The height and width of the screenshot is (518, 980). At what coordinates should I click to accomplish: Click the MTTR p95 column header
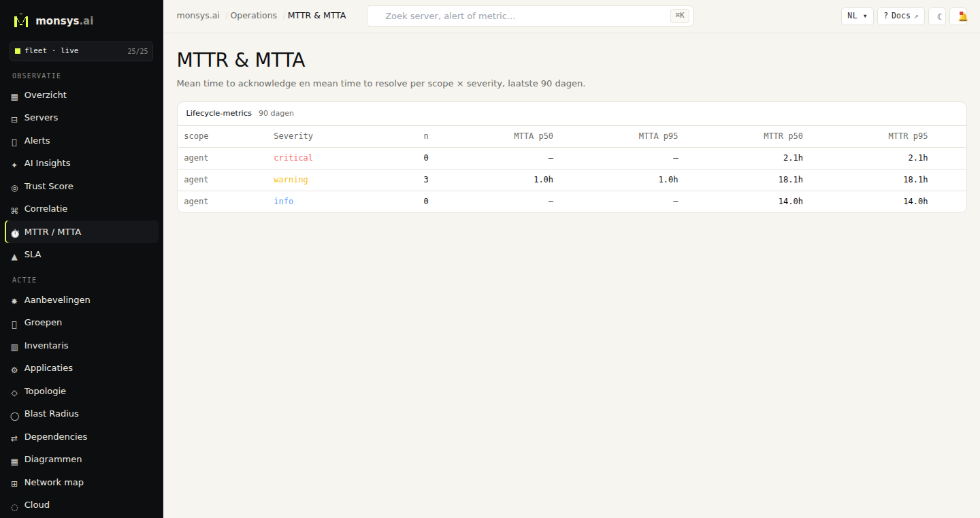(908, 136)
